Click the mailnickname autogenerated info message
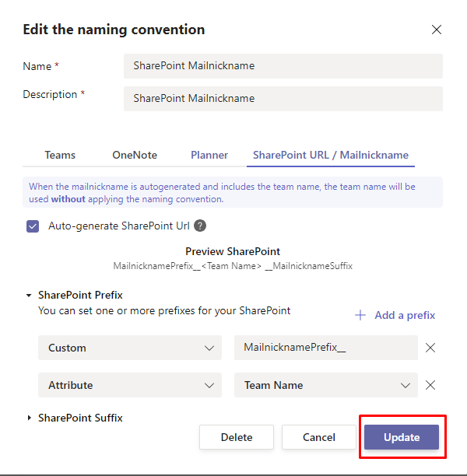 click(233, 192)
